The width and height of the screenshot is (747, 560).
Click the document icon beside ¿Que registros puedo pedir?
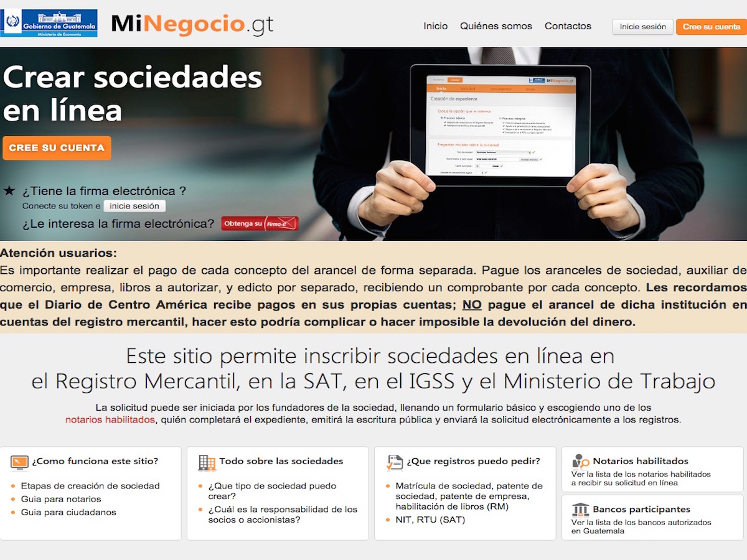[x=394, y=462]
